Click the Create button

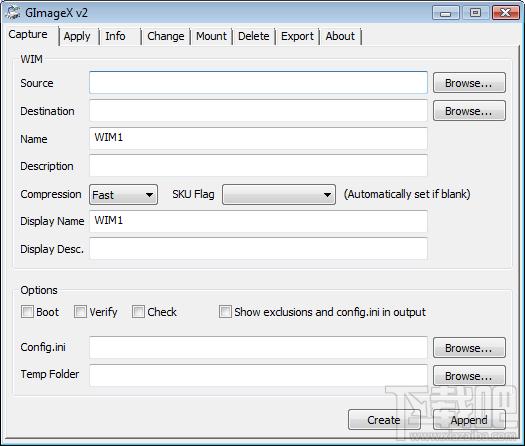point(384,420)
